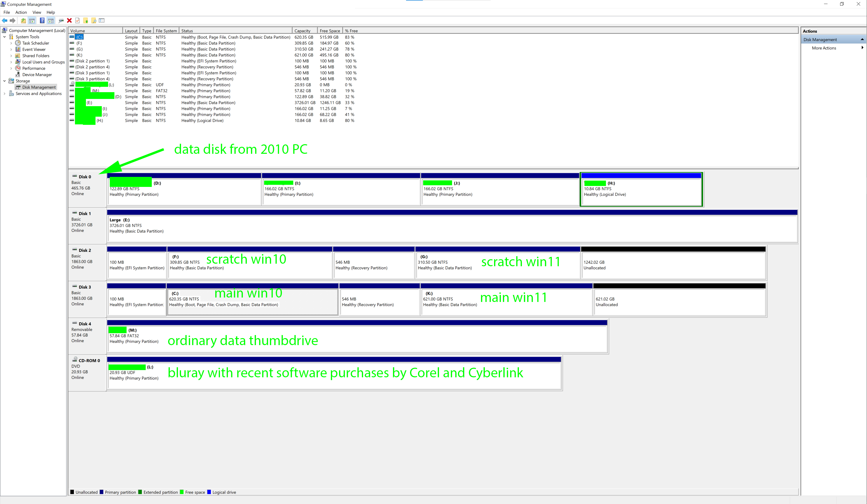Collapse the Disk Management actions section arrow
The width and height of the screenshot is (867, 504).
(862, 39)
